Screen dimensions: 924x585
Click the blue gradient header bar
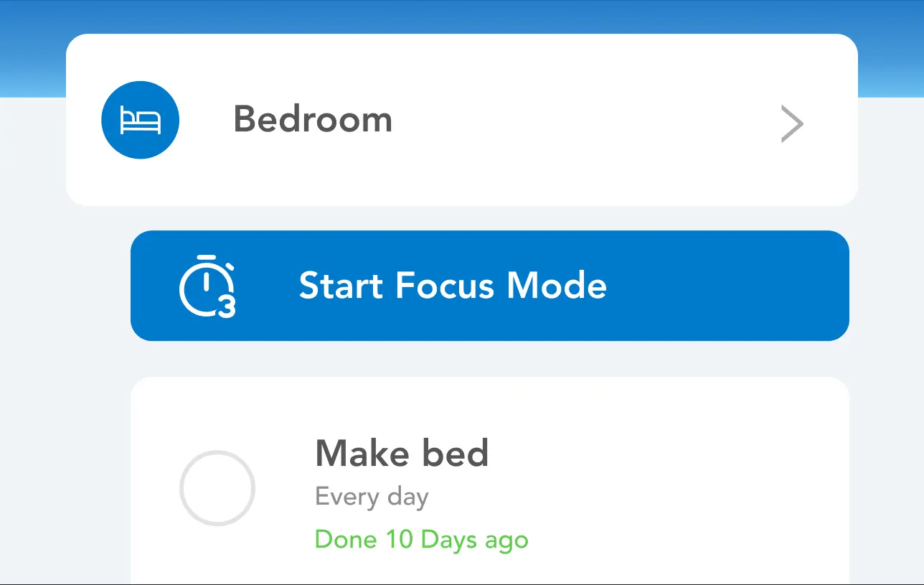(462, 16)
